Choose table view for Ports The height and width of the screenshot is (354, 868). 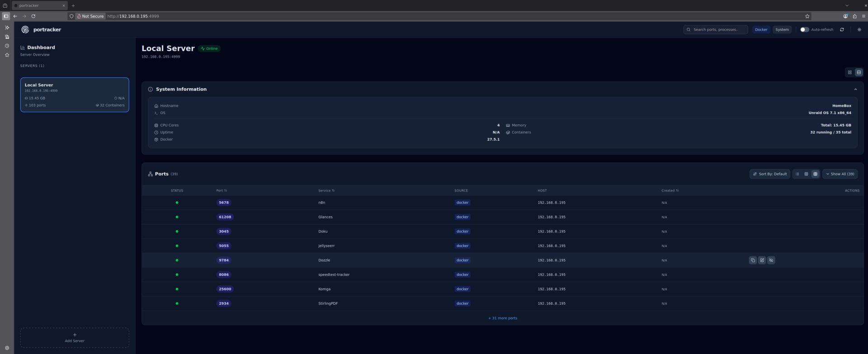point(815,174)
